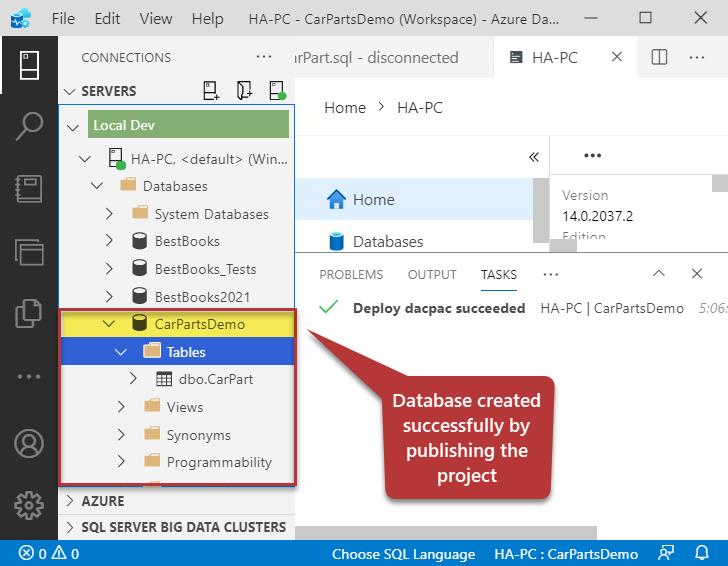Viewport: 728px width, 566px height.
Task: Select the Deploy dacpac succeeded task
Action: click(x=511, y=308)
